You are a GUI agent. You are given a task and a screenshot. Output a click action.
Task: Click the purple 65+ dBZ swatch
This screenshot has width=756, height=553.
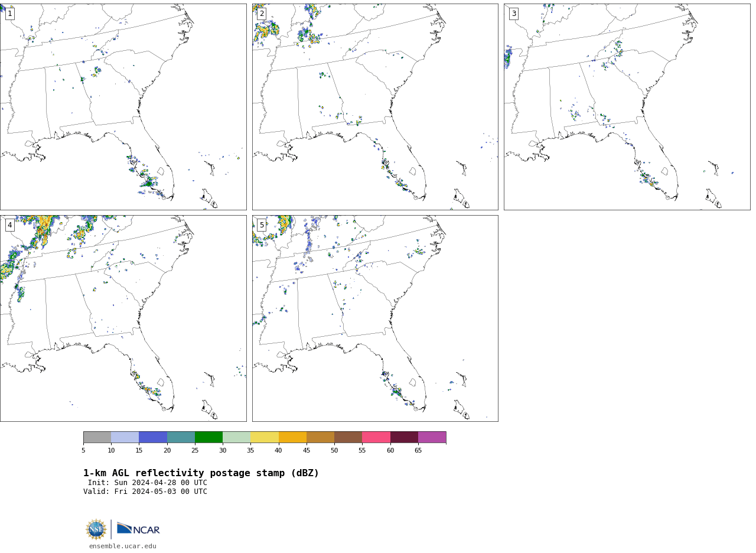point(432,437)
